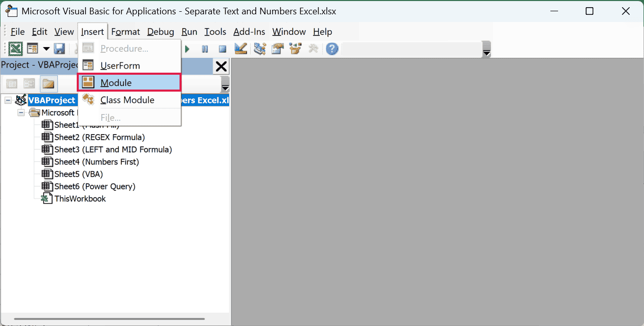Open the Properties Window toolbar icon

click(x=278, y=49)
